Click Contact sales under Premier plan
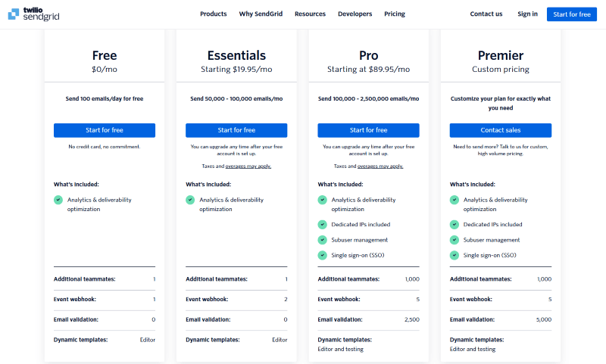 point(501,130)
